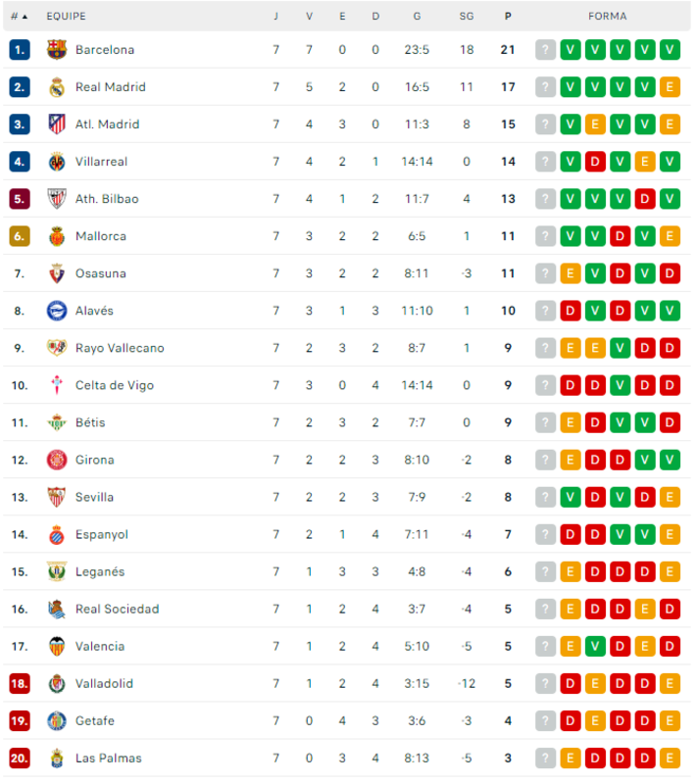Open the Rayo Vallecano team link
Screen dimensions: 697x784
(x=120, y=348)
